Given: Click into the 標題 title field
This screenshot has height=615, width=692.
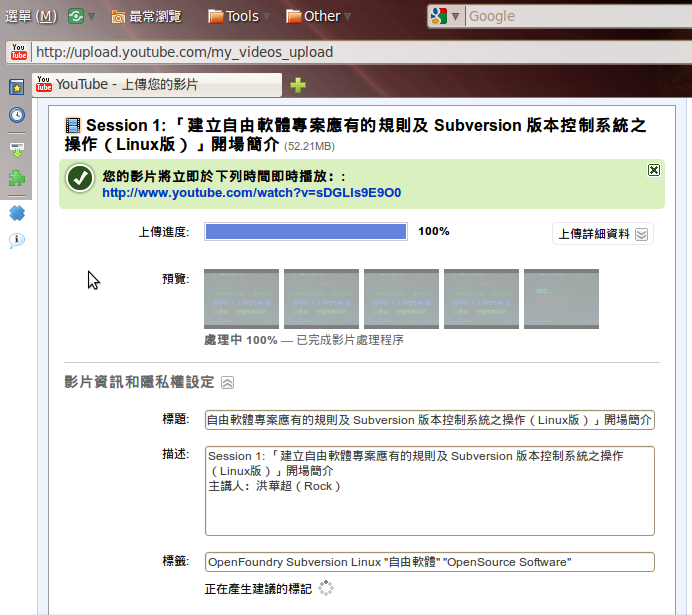Looking at the screenshot, I should (430, 420).
